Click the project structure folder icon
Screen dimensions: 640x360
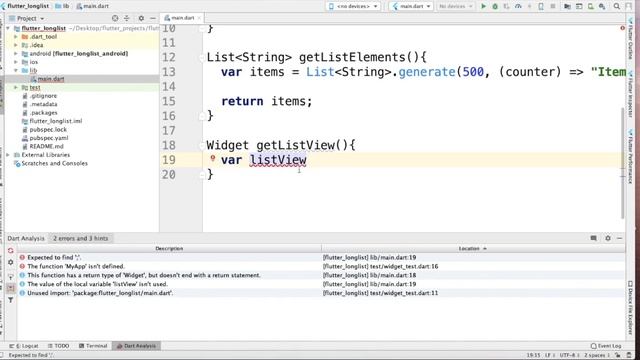click(x=567, y=6)
